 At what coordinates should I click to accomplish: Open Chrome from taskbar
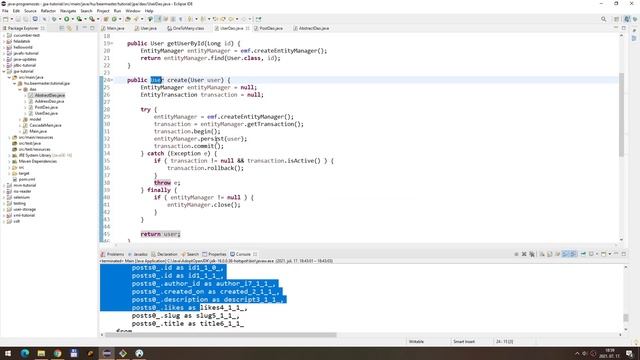tap(58, 353)
